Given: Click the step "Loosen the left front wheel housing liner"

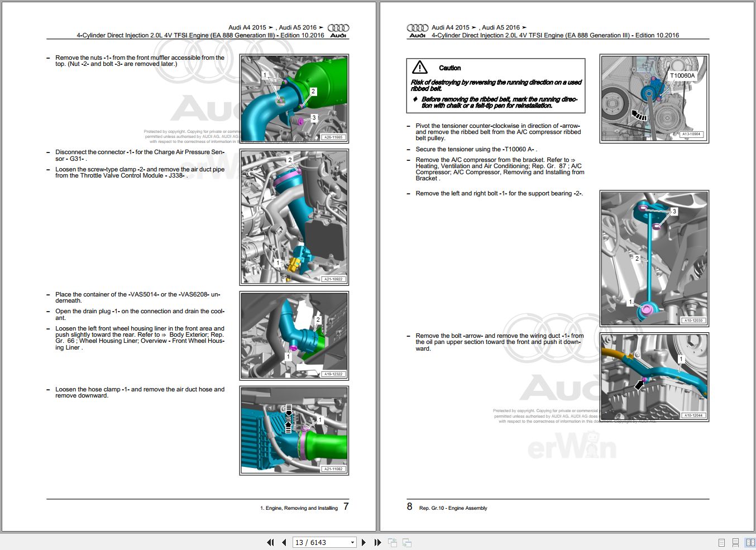Looking at the screenshot, I should click(140, 338).
